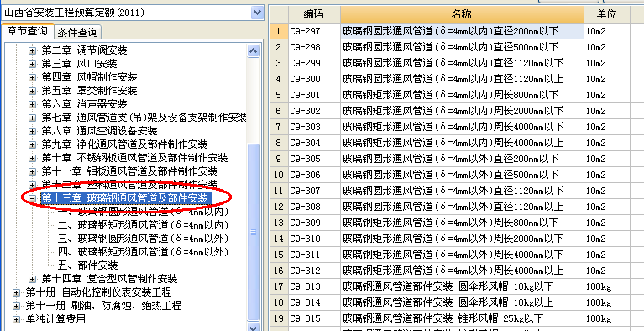Image resolution: width=644 pixels, height=331 pixels.
Task: Switch to the 章节查询 tab
Action: (28, 31)
